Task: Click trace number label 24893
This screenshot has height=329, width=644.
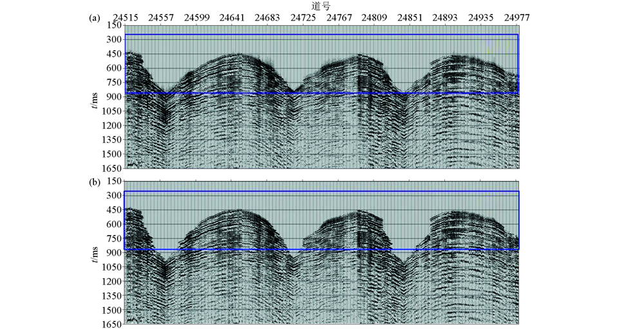Action: tap(445, 17)
